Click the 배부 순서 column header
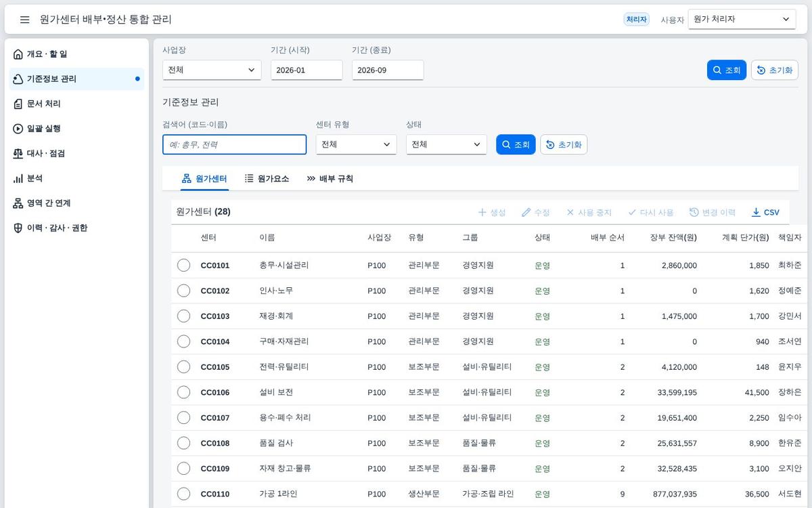 coord(608,238)
